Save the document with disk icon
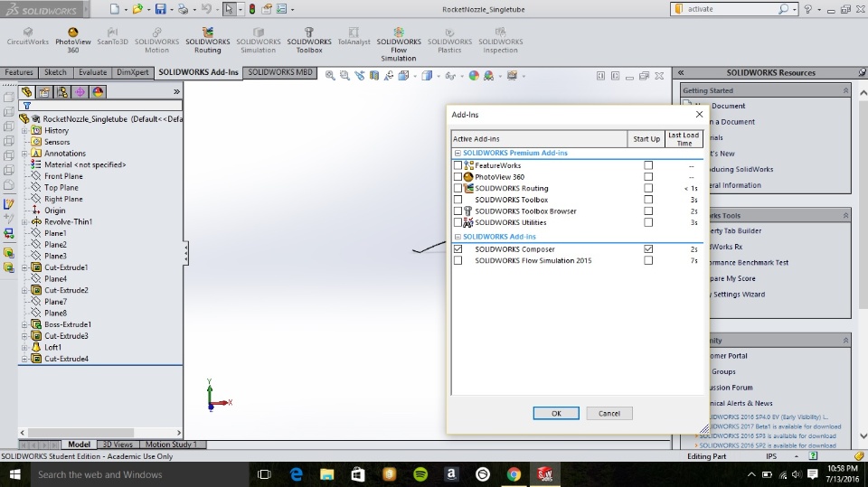 tap(161, 9)
